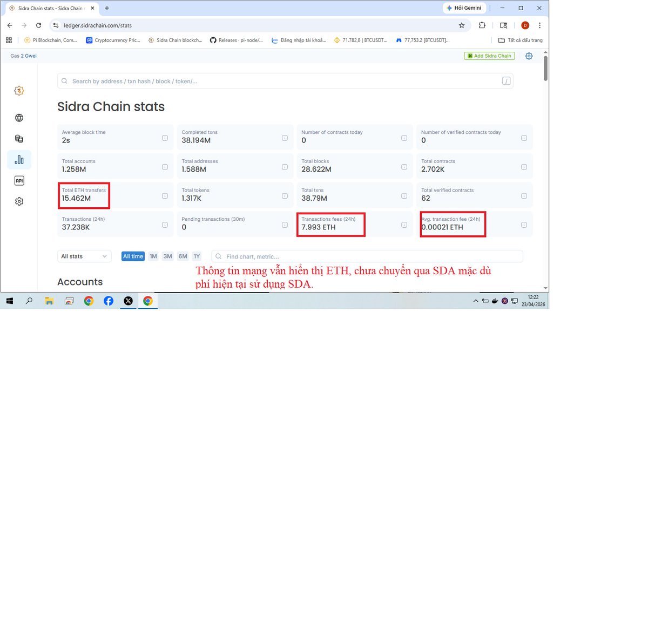This screenshot has width=648, height=644.
Task: Click info icon for Transactions (24h)
Action: click(x=165, y=225)
